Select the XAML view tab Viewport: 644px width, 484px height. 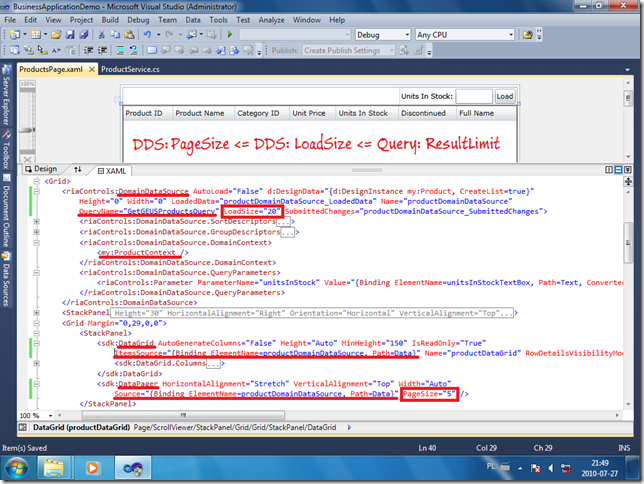tap(112, 171)
